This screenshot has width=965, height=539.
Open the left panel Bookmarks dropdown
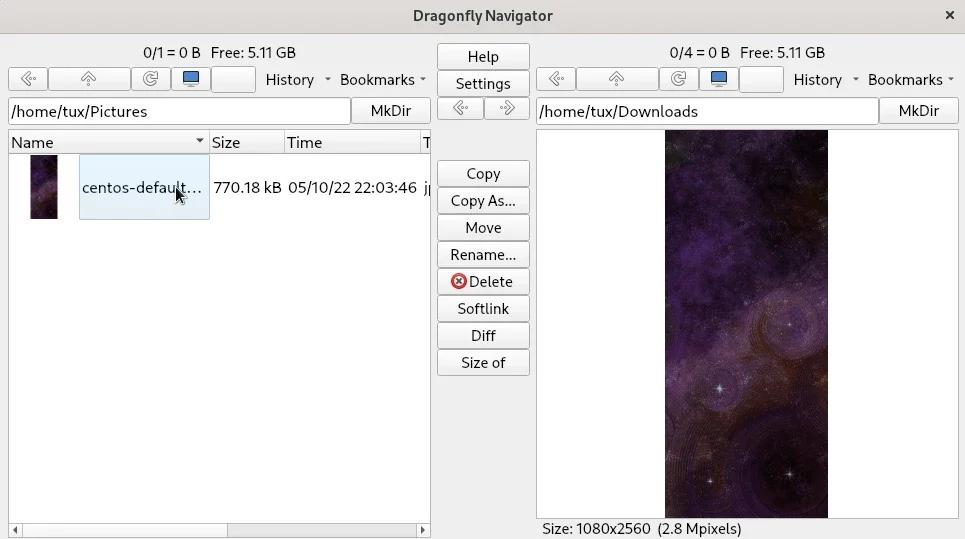[x=383, y=80]
